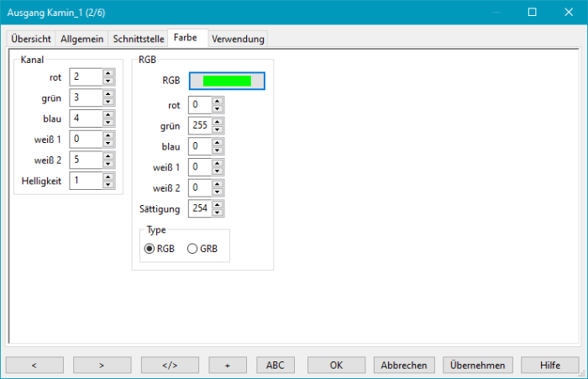Confirm with the OK button
This screenshot has height=379, width=588.
(336, 365)
